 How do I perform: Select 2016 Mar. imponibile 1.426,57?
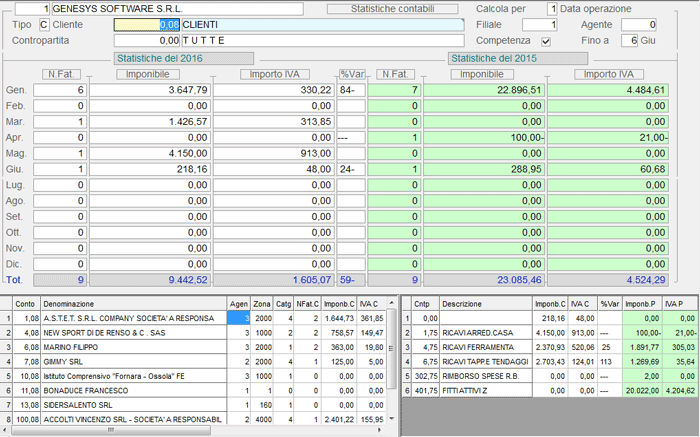150,122
